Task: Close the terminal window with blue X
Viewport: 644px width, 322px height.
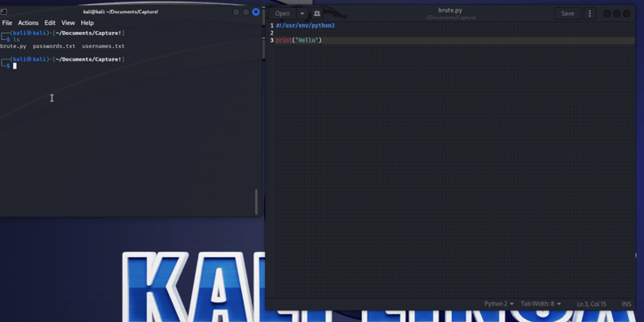Action: (x=256, y=12)
